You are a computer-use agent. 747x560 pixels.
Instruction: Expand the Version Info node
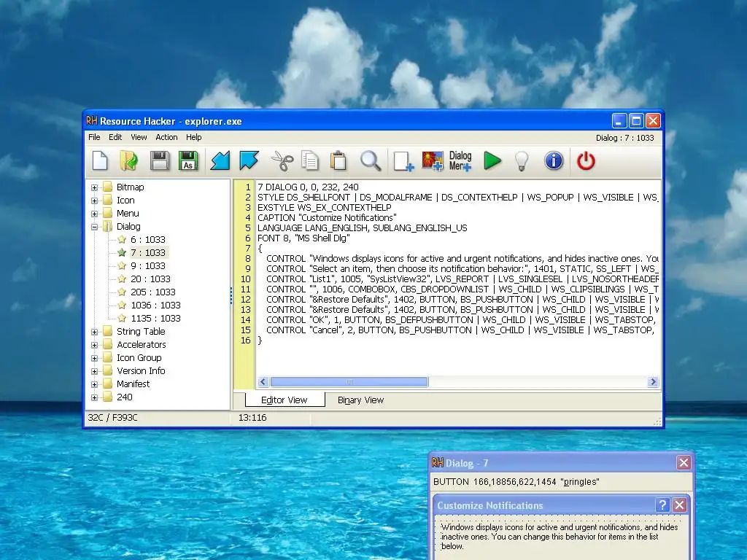pyautogui.click(x=94, y=371)
